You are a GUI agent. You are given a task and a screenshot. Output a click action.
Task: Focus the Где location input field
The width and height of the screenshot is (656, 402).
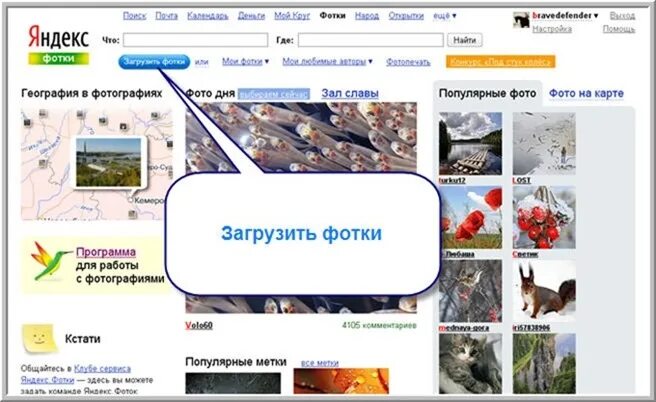[371, 40]
